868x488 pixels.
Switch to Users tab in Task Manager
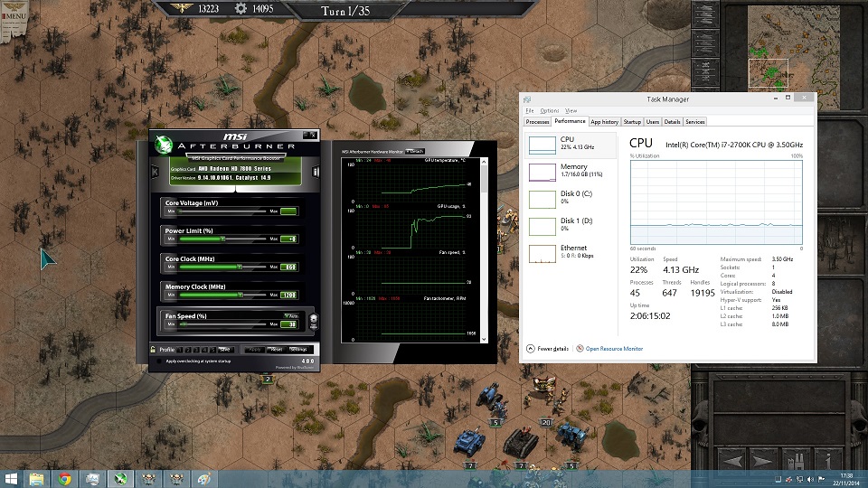[x=653, y=122]
